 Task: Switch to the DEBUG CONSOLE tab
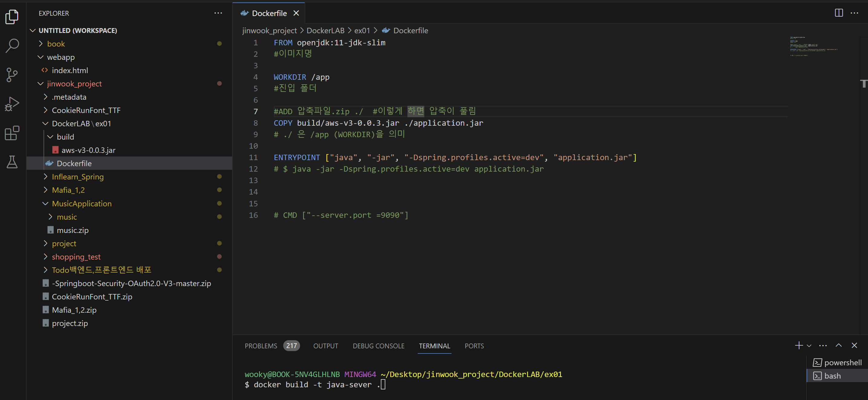click(378, 346)
